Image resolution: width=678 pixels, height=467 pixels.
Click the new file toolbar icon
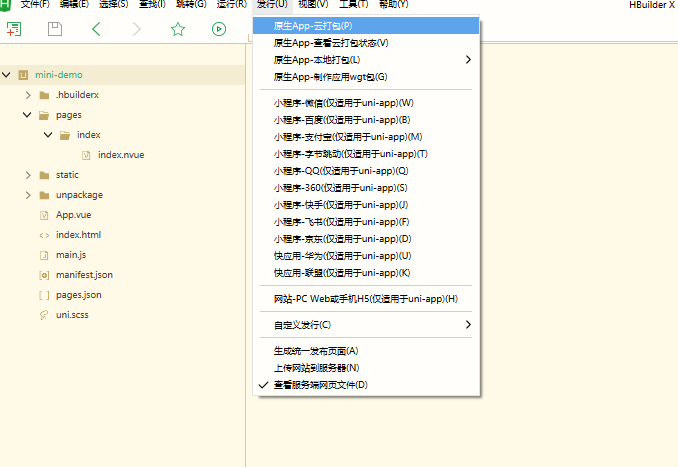tap(14, 29)
